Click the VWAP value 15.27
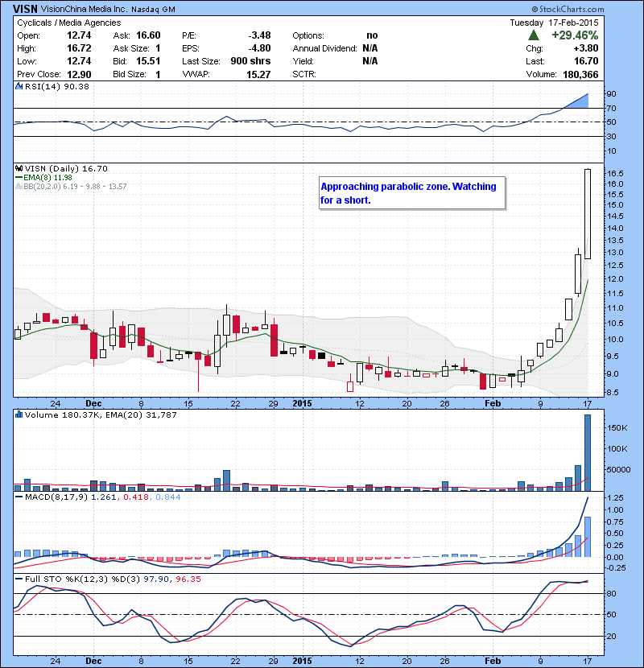Image resolution: width=644 pixels, height=668 pixels. point(258,75)
